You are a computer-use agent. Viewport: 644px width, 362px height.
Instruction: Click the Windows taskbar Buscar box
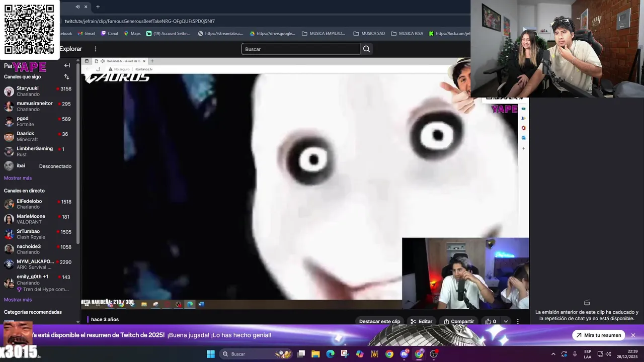257,354
